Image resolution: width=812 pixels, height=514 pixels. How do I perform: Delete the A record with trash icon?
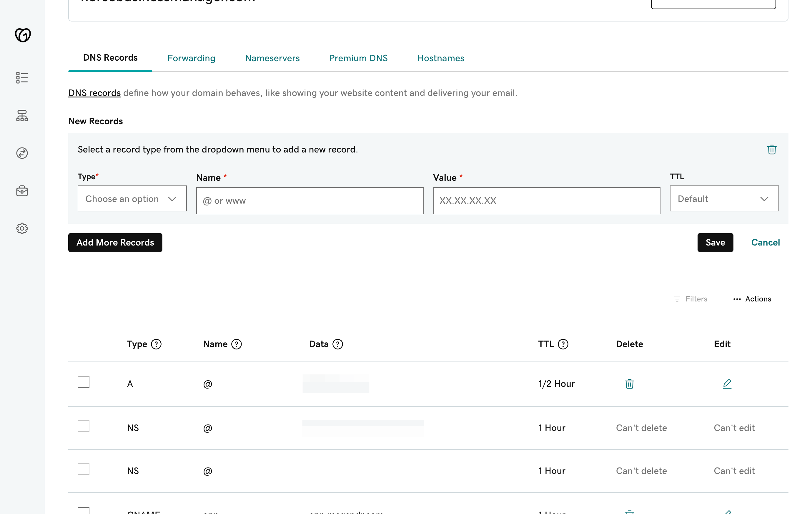(x=629, y=384)
